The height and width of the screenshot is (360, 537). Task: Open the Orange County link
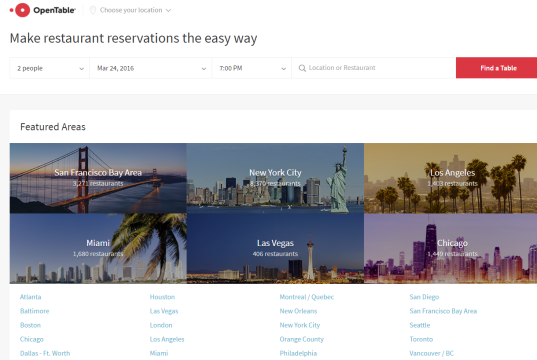click(x=302, y=339)
